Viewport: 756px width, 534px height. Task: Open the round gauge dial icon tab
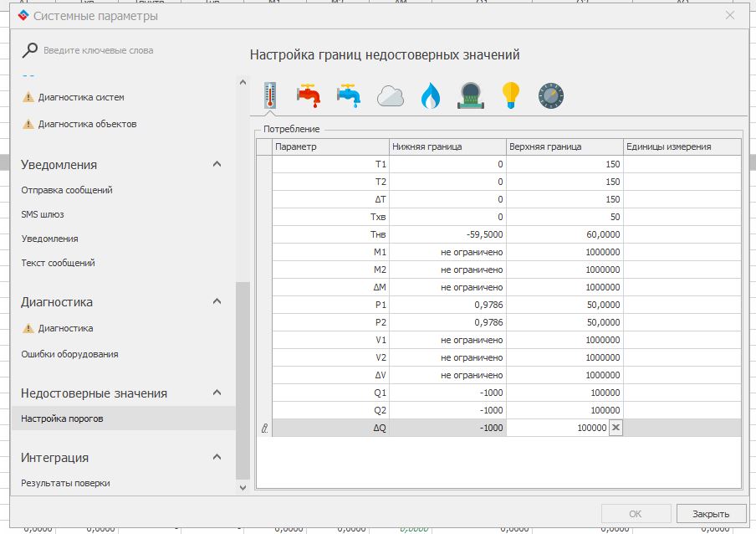tap(551, 96)
